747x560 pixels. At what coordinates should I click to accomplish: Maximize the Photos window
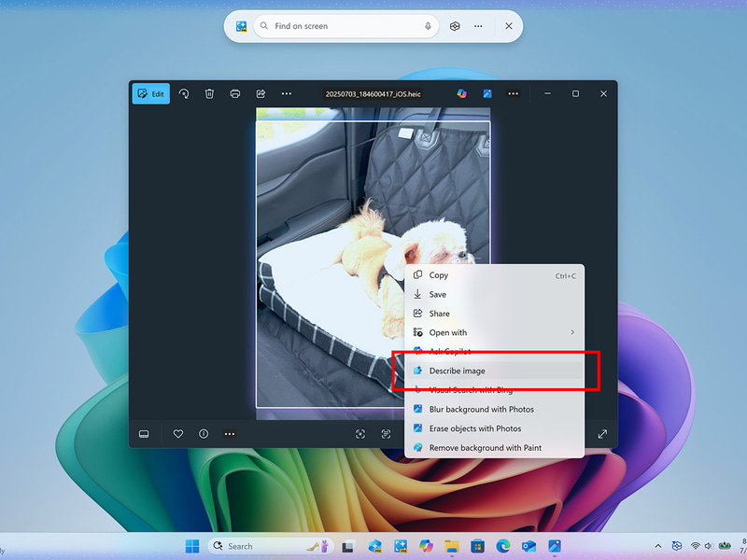575,94
